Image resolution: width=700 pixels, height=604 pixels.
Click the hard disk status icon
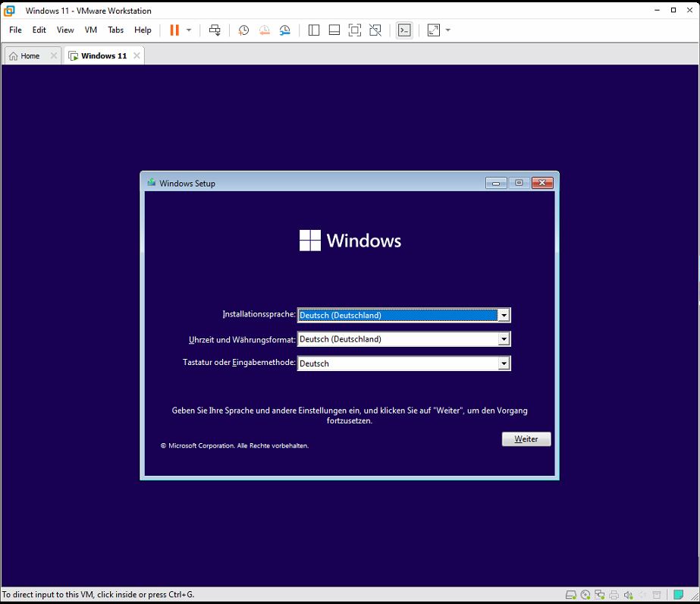pyautogui.click(x=570, y=594)
